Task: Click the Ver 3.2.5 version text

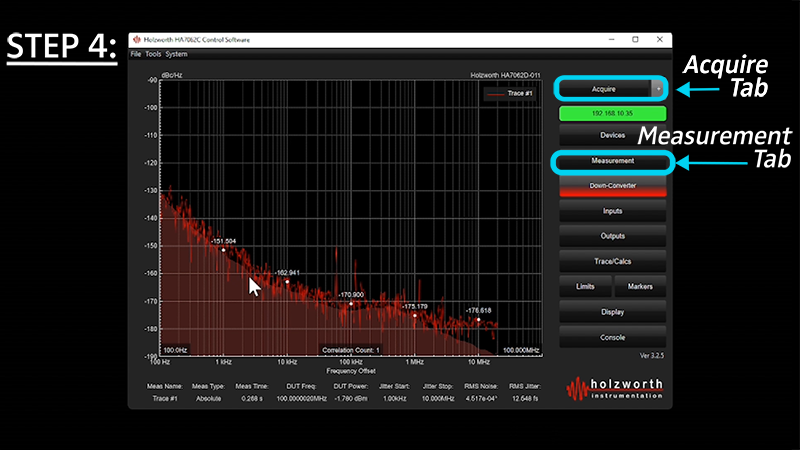Action: [652, 356]
